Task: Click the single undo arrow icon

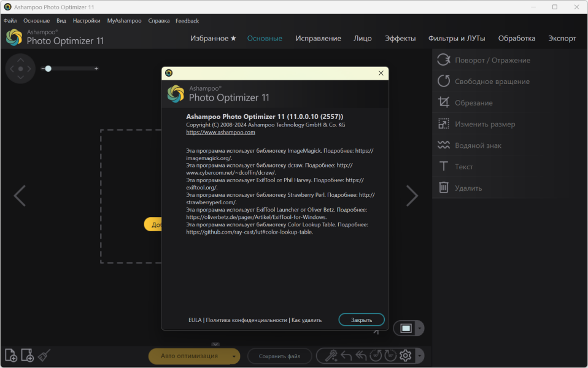Action: (346, 355)
